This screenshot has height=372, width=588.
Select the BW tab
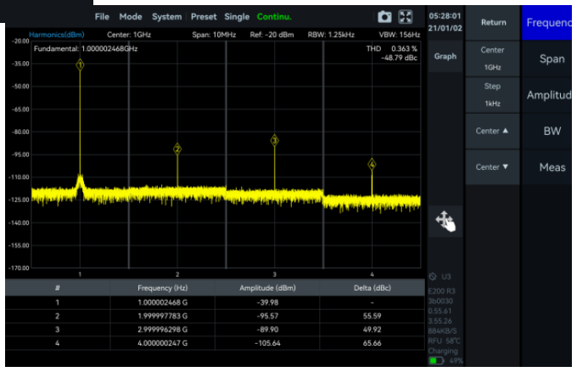pyautogui.click(x=546, y=131)
